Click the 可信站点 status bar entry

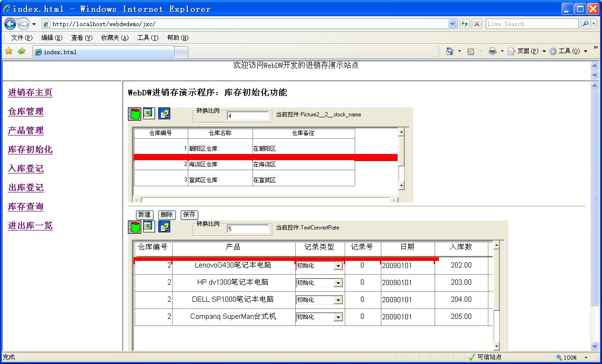click(485, 357)
